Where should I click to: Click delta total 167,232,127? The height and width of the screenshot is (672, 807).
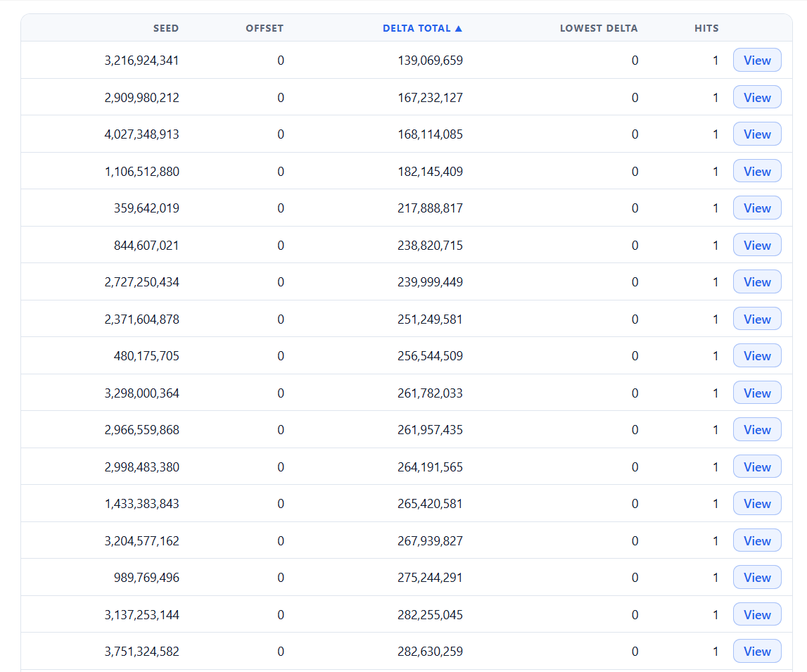point(430,97)
